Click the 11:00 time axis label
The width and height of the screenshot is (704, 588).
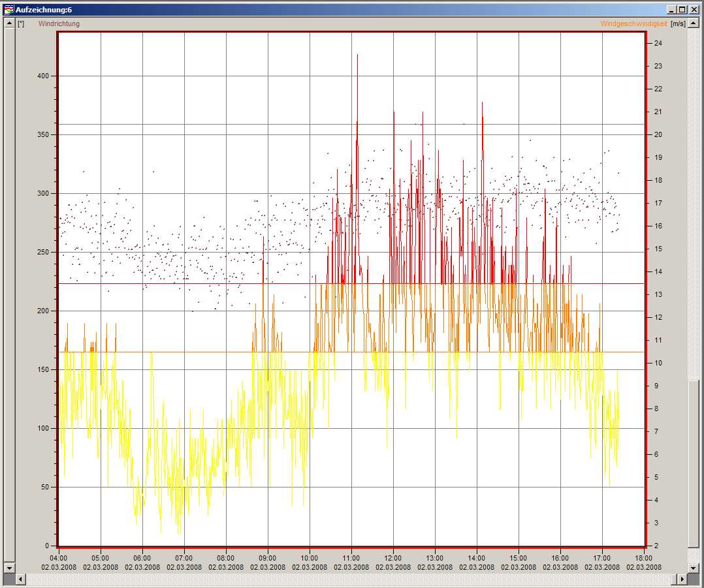(x=351, y=559)
